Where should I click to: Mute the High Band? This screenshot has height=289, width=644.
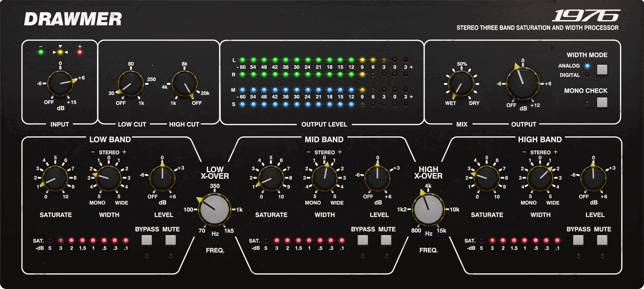coord(602,240)
